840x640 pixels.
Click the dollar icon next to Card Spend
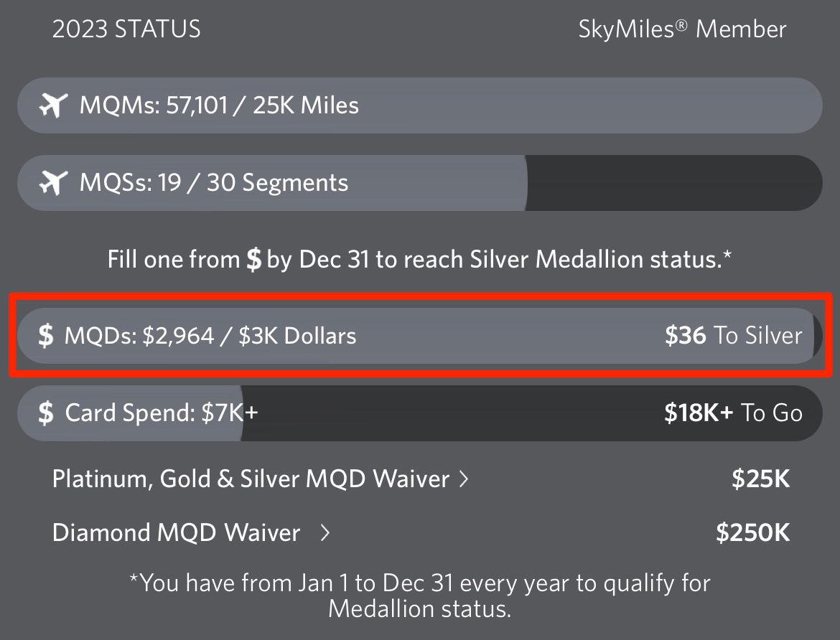point(45,413)
